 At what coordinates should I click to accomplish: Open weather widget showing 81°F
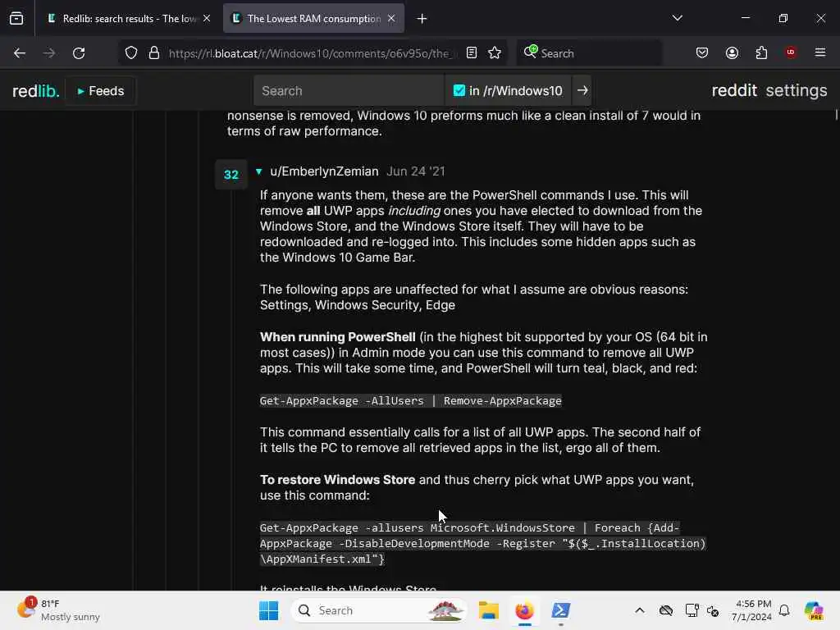[59, 610]
